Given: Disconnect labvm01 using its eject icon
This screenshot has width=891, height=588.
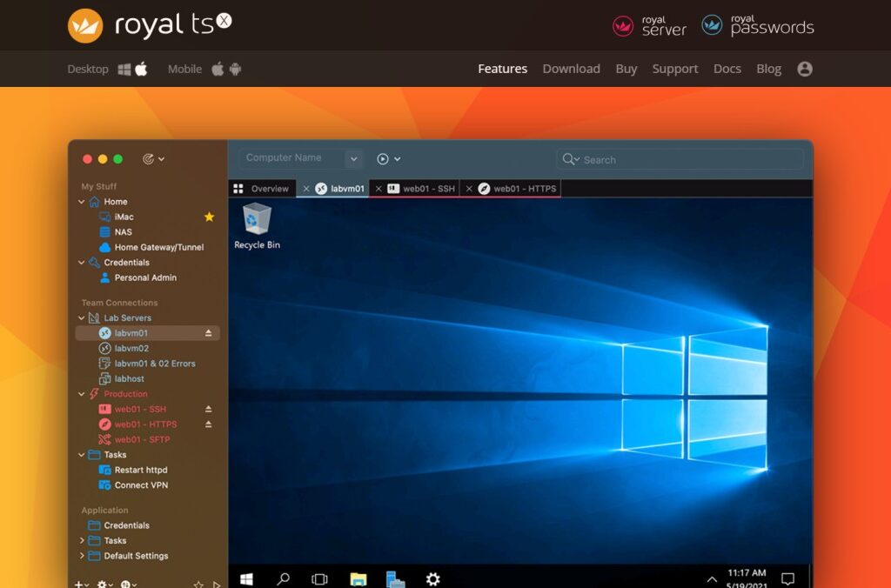Looking at the screenshot, I should point(209,333).
